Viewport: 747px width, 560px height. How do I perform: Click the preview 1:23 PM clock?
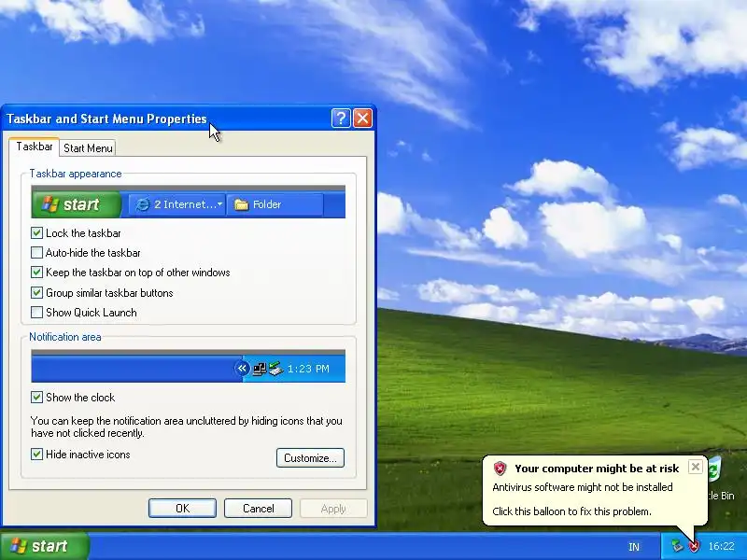click(308, 369)
